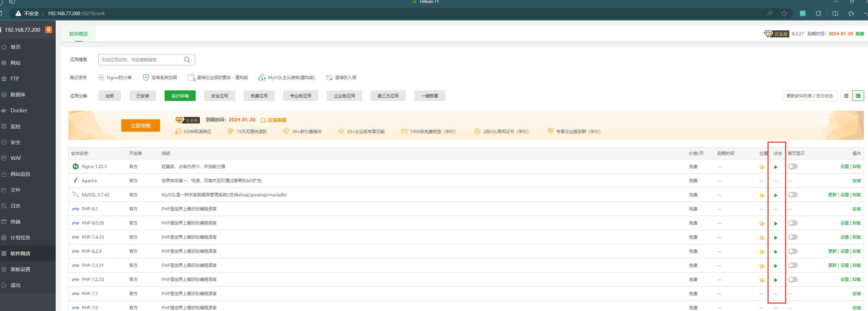Open Nginx install folder icon
Image resolution: width=868 pixels, height=311 pixels.
click(762, 167)
